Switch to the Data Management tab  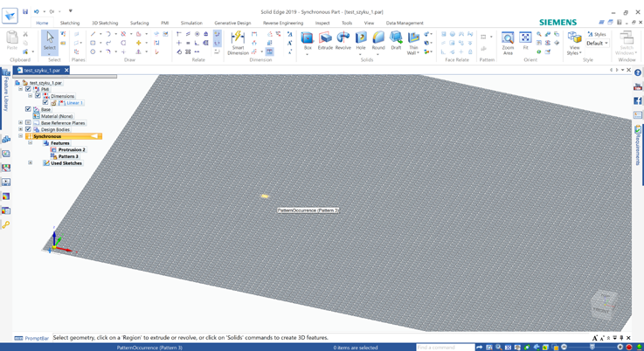click(405, 23)
